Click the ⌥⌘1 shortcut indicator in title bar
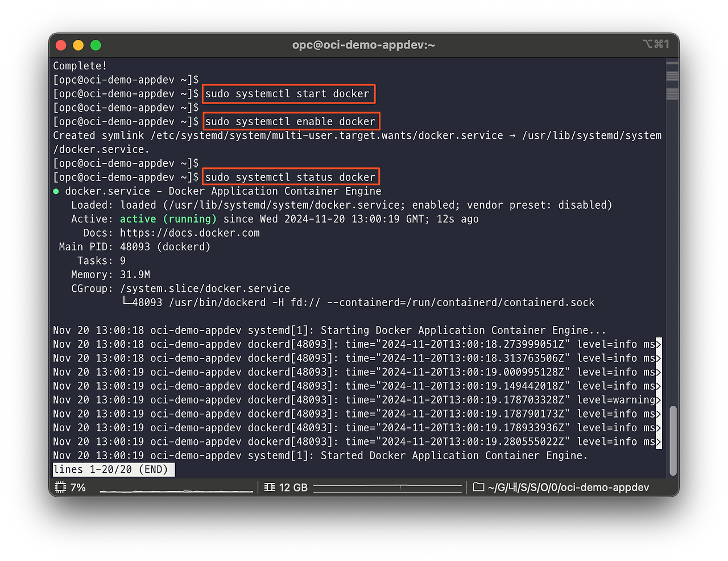Screen dimensions: 728x561 click(x=656, y=44)
